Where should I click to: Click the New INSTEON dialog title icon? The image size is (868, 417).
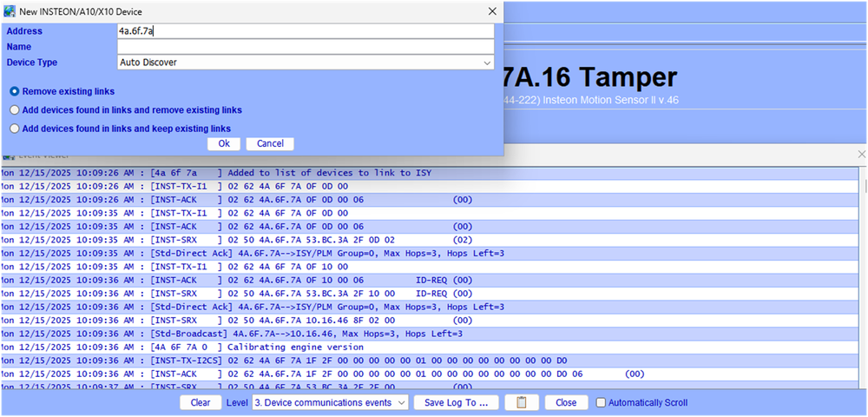(x=9, y=11)
